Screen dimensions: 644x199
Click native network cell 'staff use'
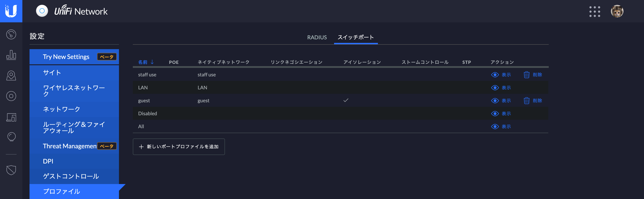tap(206, 75)
